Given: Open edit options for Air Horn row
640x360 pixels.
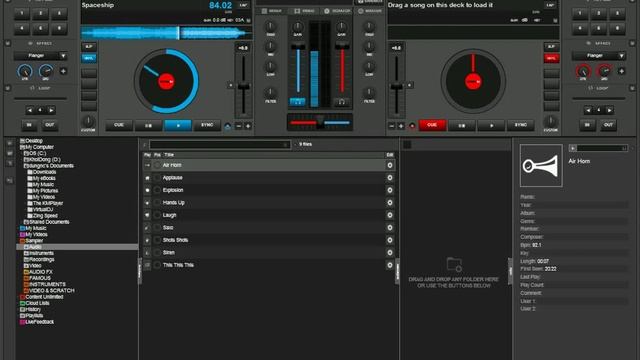Looking at the screenshot, I should tap(390, 165).
